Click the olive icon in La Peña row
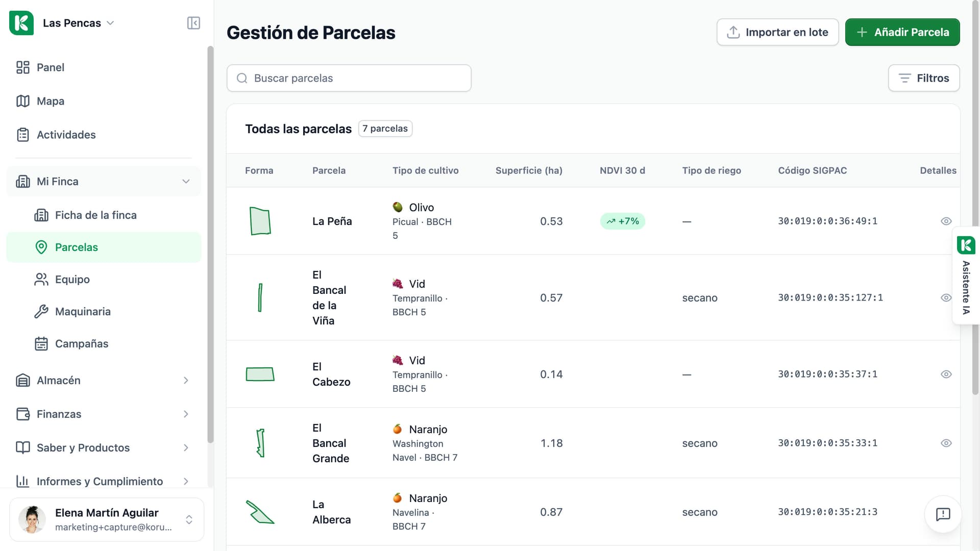Image resolution: width=980 pixels, height=551 pixels. coord(398,207)
